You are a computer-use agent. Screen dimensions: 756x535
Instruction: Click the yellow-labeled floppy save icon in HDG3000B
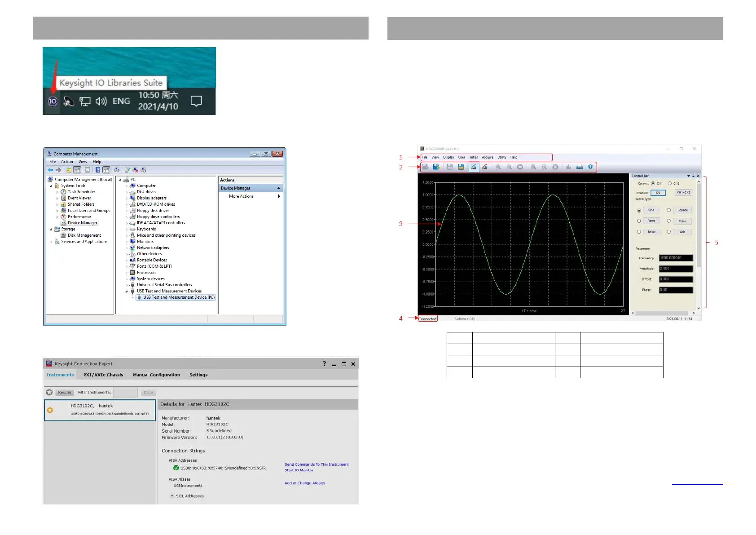click(x=461, y=167)
